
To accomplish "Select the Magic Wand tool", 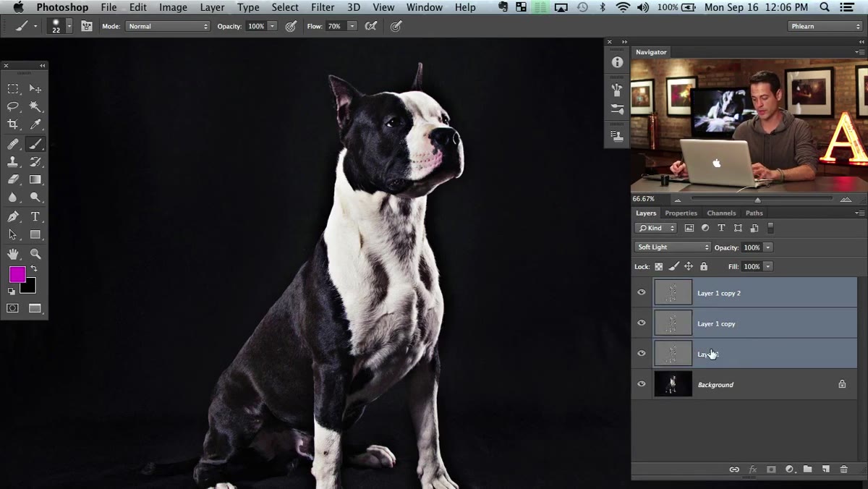I will click(x=35, y=106).
